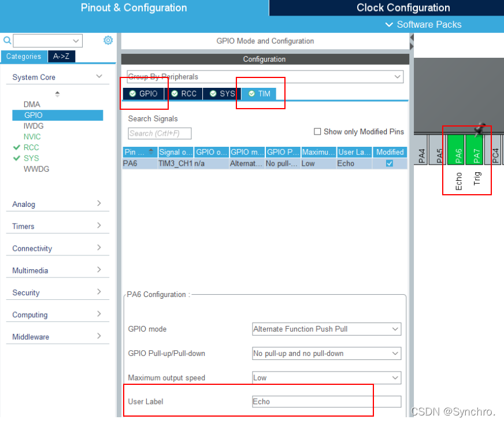Click the PA5 pin on chip
504x423 pixels.
[x=438, y=150]
